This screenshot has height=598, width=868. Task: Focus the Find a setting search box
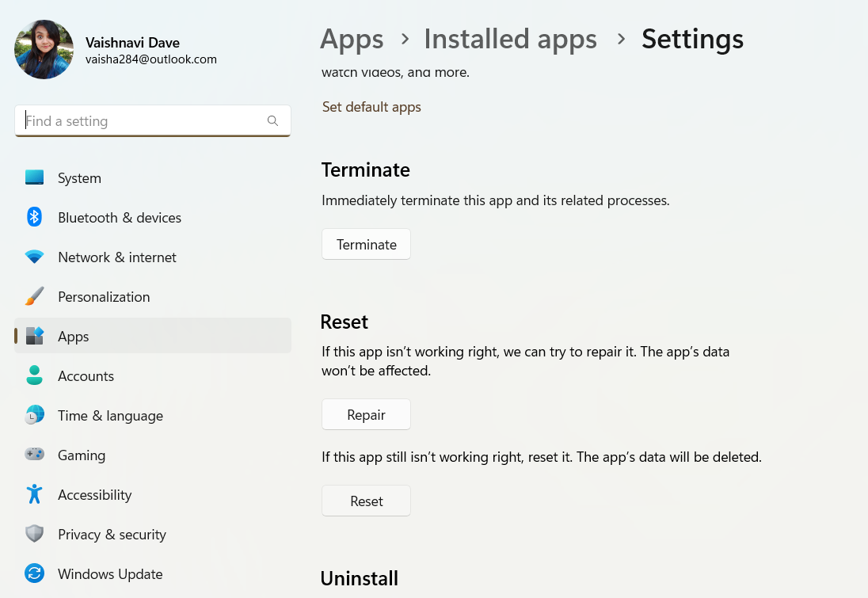click(143, 121)
